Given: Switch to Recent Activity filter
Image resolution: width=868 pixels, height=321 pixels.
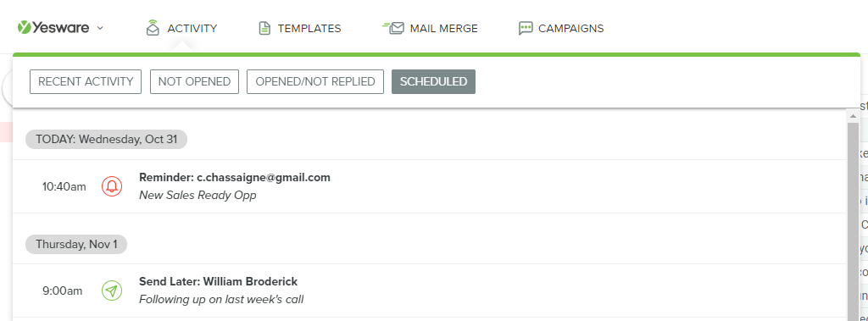Looking at the screenshot, I should tap(86, 82).
